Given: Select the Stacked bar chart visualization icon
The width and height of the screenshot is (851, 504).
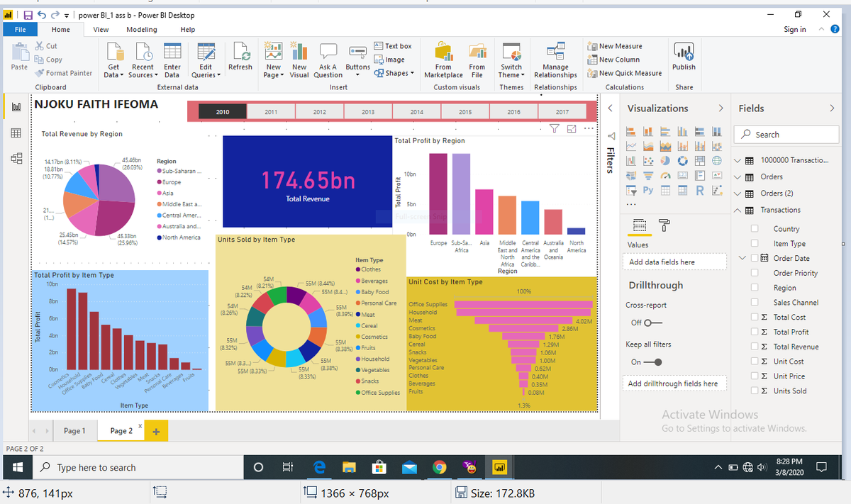Looking at the screenshot, I should tap(631, 131).
